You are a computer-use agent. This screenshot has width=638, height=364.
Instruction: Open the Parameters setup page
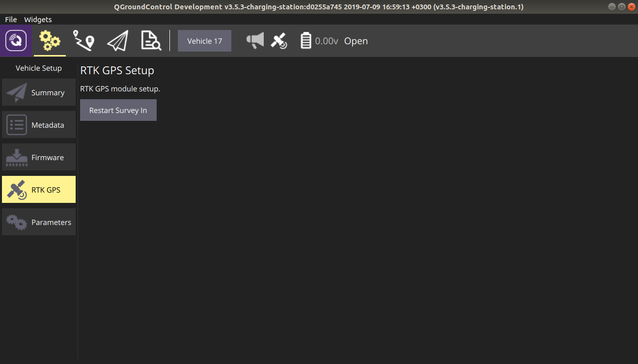point(39,222)
